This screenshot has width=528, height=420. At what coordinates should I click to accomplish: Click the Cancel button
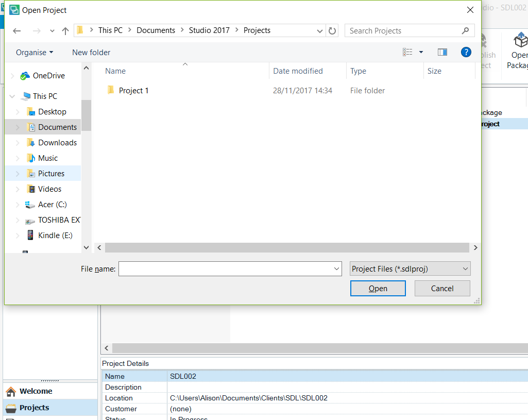point(442,289)
